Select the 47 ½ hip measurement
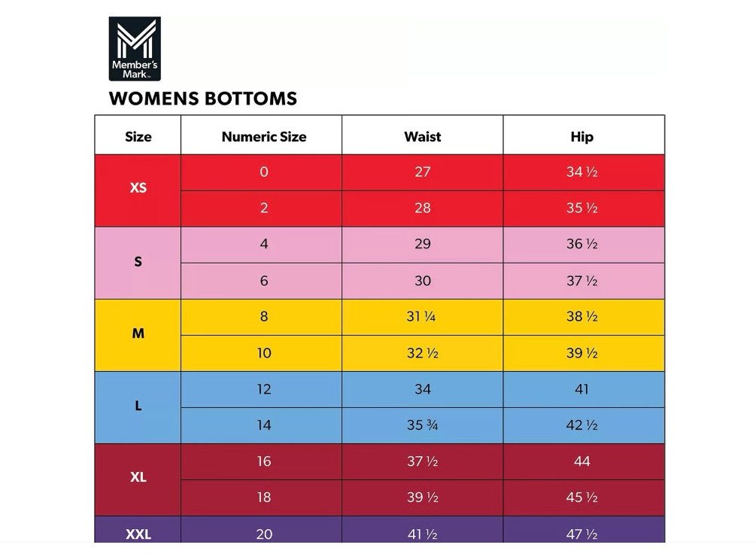This screenshot has height=557, width=756. (581, 534)
